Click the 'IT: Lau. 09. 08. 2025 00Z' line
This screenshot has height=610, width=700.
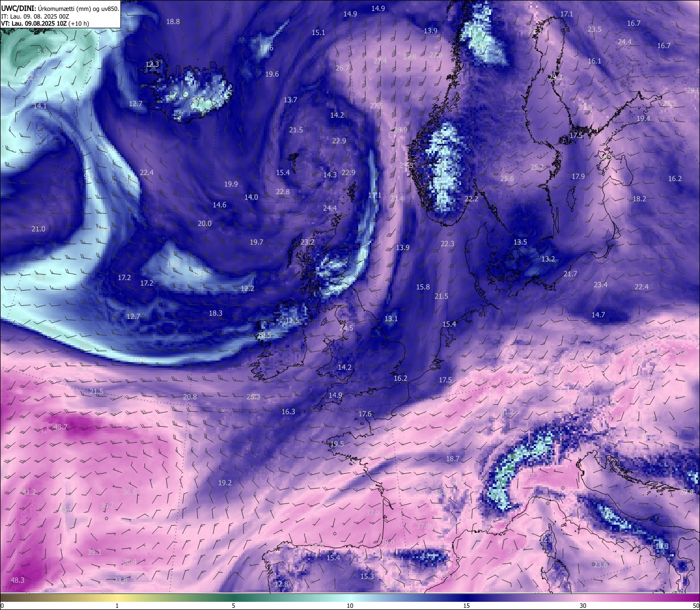click(35, 16)
